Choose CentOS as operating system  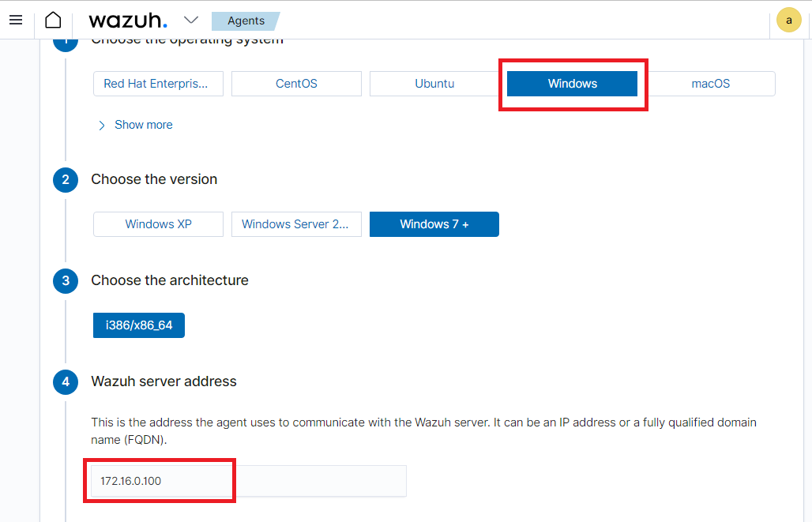(x=296, y=84)
